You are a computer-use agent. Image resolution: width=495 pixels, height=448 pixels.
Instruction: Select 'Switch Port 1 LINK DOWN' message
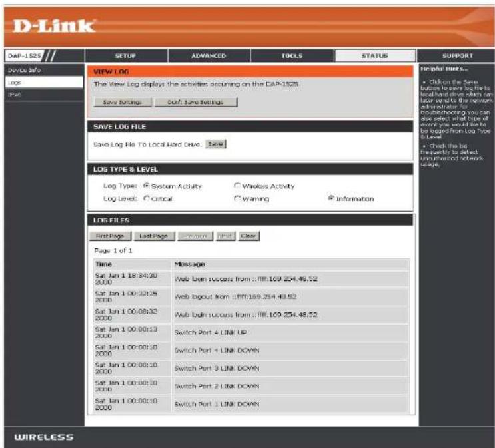point(217,404)
